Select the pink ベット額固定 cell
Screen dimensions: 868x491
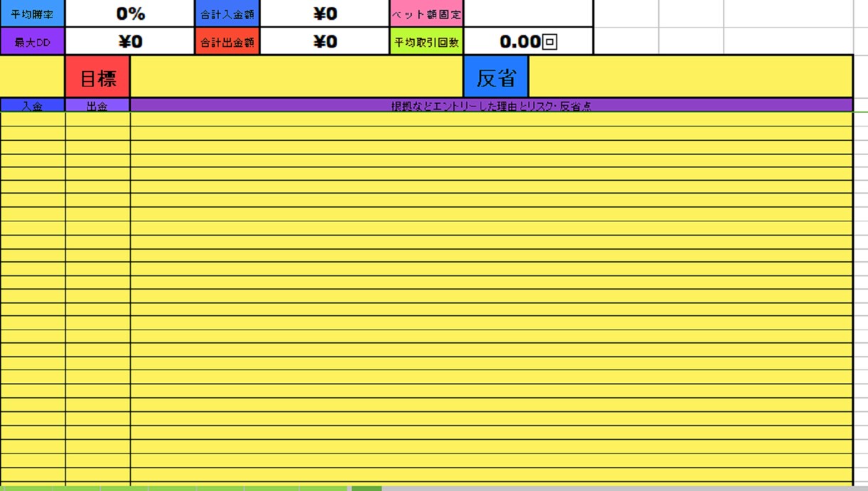(x=426, y=14)
